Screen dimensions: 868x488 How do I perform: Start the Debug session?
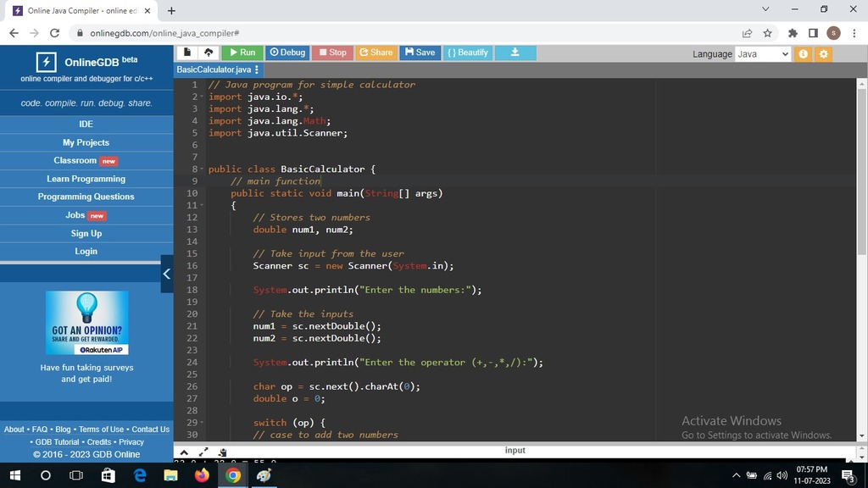tap(287, 53)
